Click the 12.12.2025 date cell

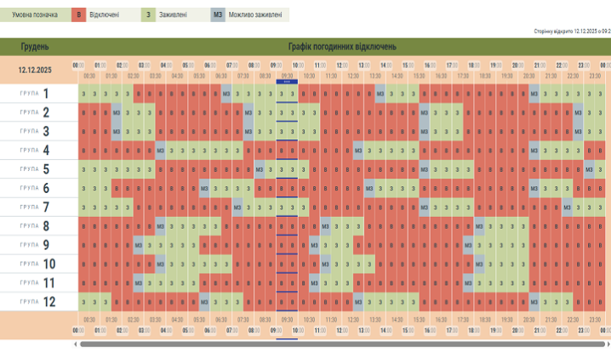point(35,69)
